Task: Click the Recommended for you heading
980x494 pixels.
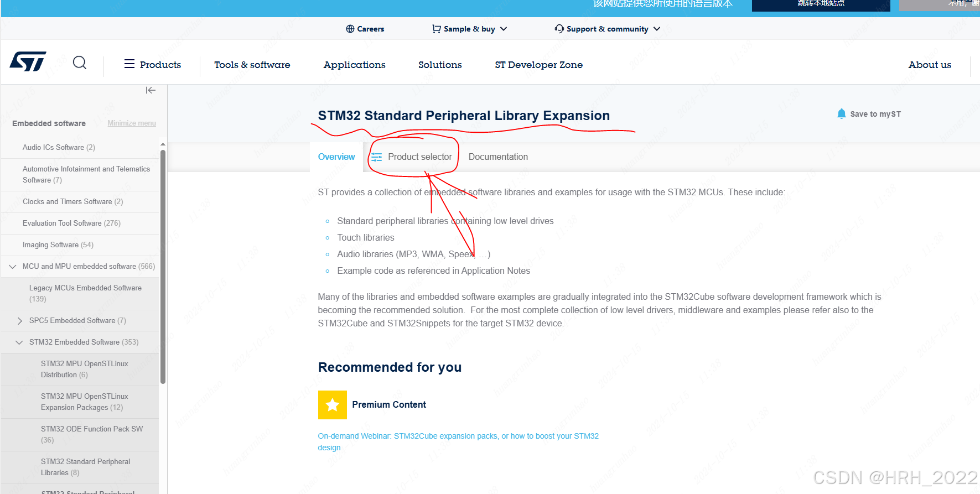Action: (390, 367)
